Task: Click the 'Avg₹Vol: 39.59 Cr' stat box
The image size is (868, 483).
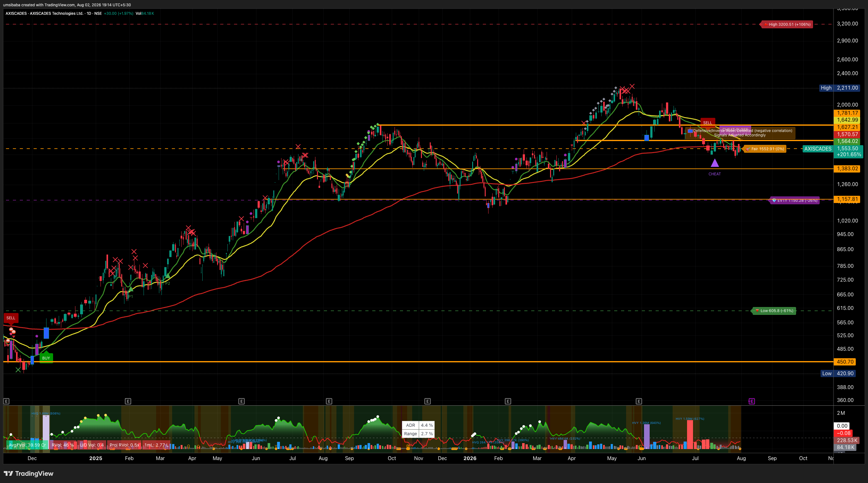Action: coord(27,445)
